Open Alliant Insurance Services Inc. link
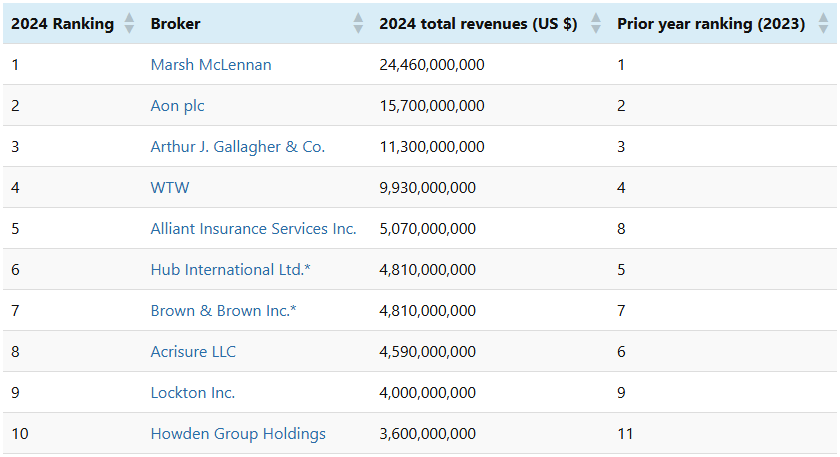Viewport: 840px width, 457px height. [x=253, y=229]
